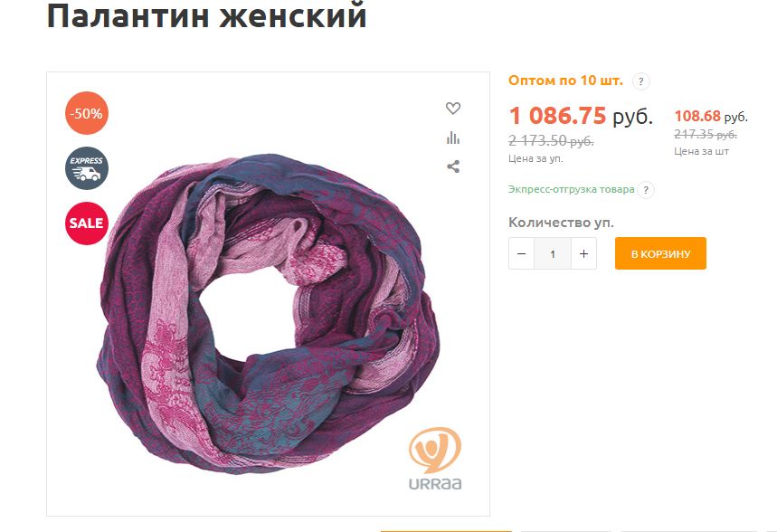The height and width of the screenshot is (532, 777).
Task: Follow the Экспресс-отгрузка товара link
Action: 572,189
